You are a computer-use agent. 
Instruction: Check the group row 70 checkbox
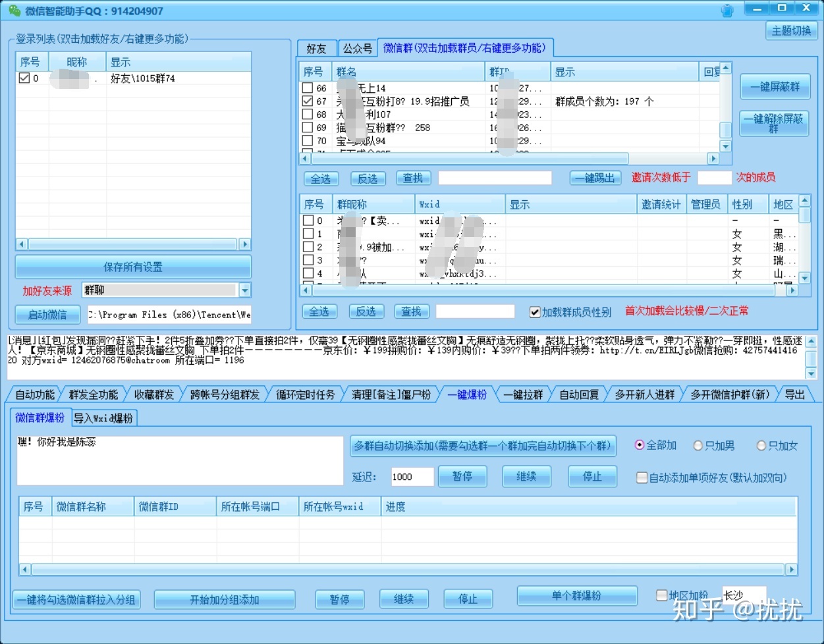308,141
